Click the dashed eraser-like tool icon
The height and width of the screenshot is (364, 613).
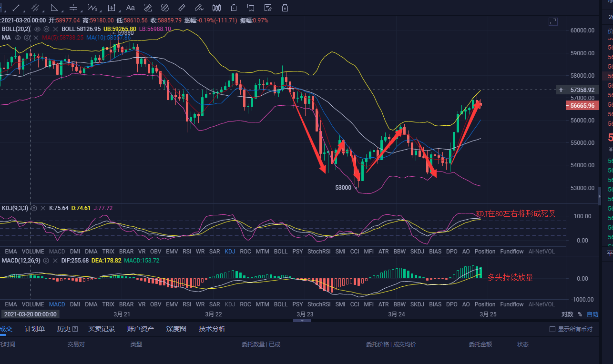point(148,8)
